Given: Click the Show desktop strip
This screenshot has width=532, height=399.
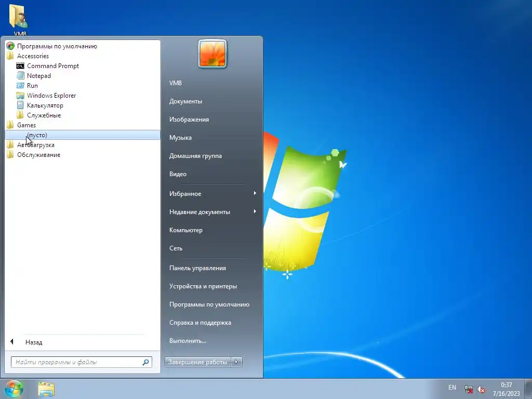Looking at the screenshot, I should click(528, 389).
